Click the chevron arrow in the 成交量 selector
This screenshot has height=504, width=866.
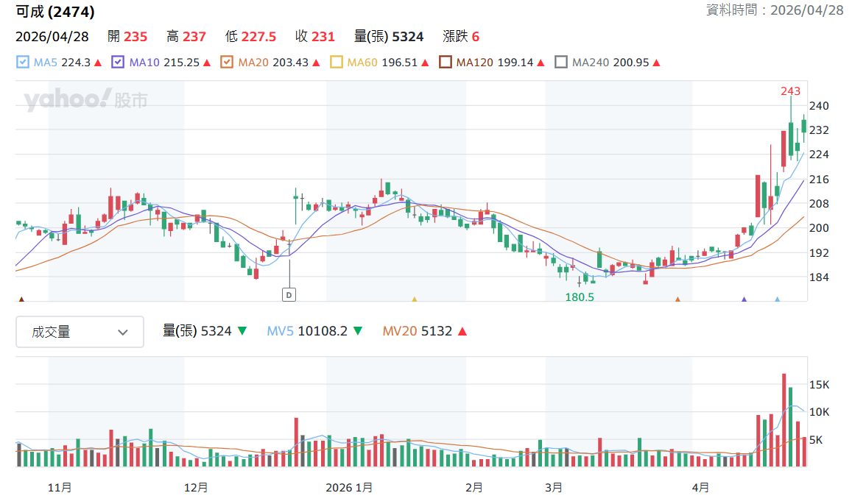[x=123, y=333]
